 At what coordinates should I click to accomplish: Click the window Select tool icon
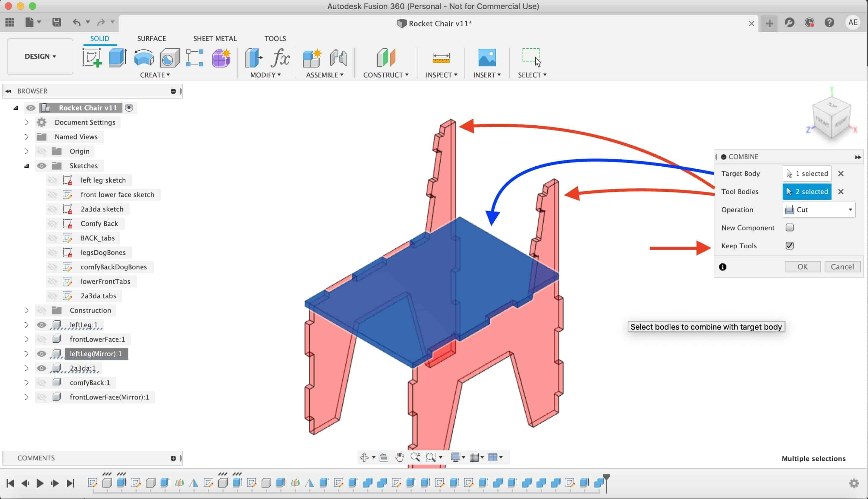click(531, 57)
